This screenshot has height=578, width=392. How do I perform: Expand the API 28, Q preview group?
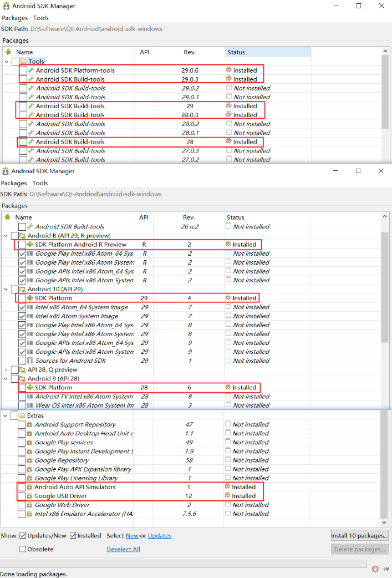pos(6,369)
